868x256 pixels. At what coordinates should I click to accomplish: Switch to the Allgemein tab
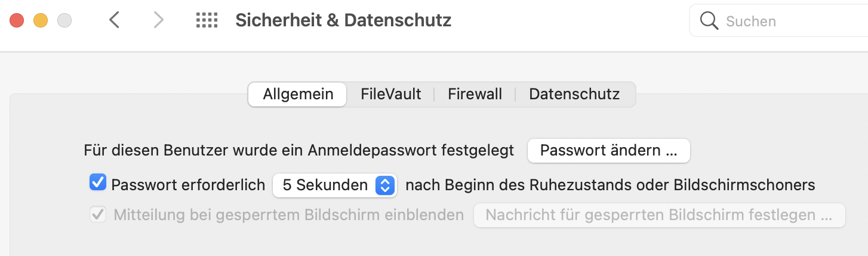(x=297, y=95)
